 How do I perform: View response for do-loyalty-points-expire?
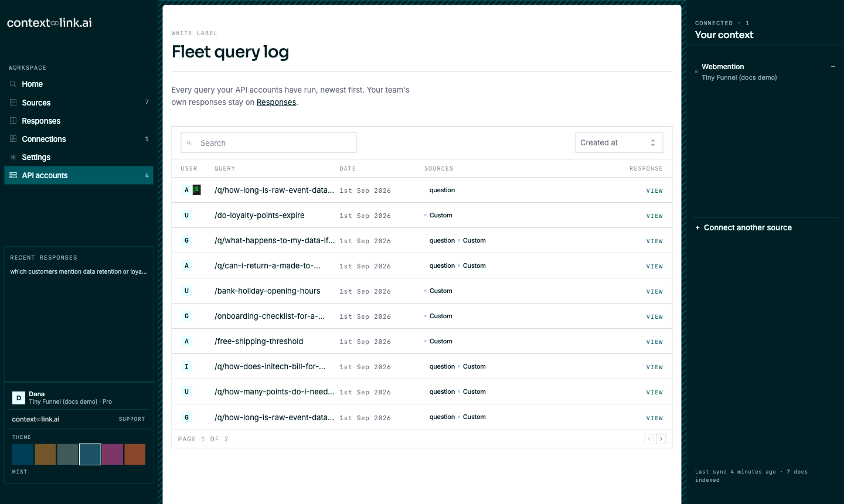point(654,216)
